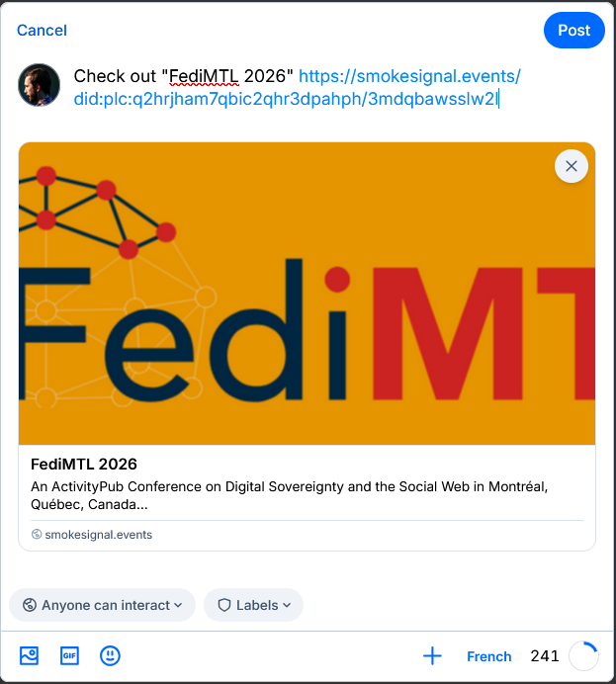Click the FediMTL banner thumbnail image

coord(307,294)
